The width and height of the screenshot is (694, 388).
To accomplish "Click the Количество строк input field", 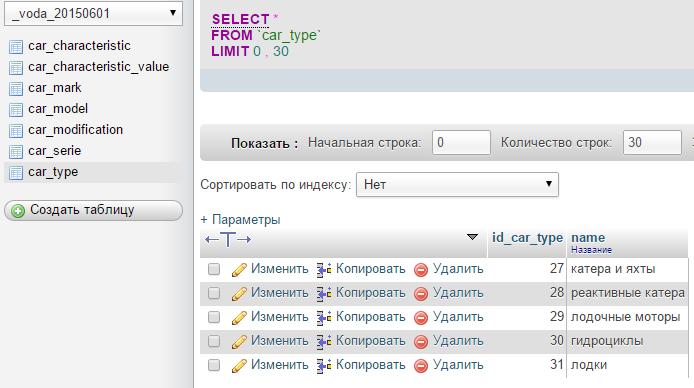I will tap(652, 142).
